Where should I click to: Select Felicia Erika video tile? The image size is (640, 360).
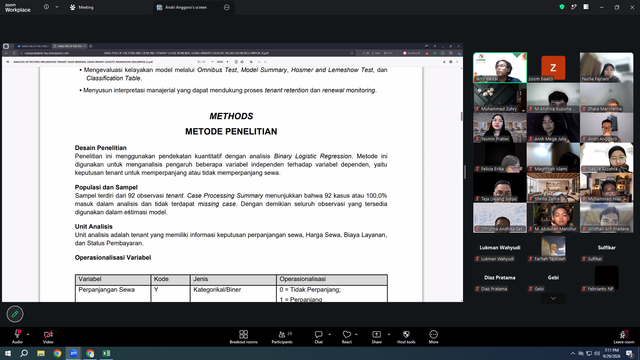[500, 158]
